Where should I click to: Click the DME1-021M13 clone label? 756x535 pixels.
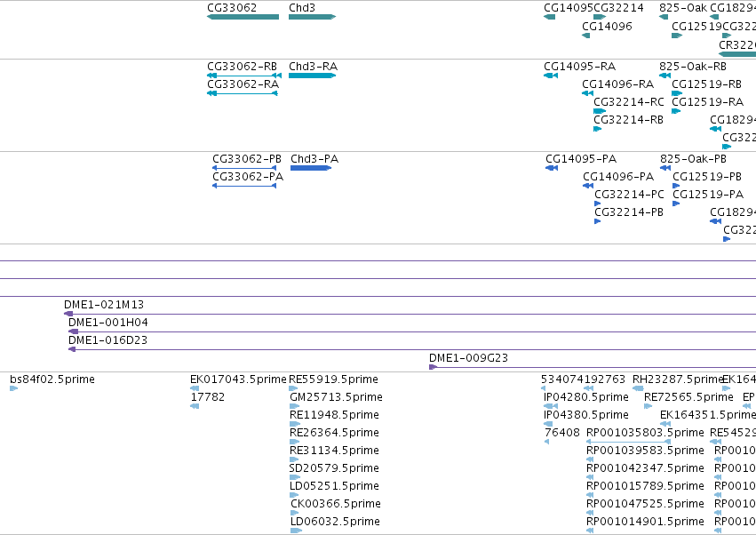pyautogui.click(x=104, y=305)
